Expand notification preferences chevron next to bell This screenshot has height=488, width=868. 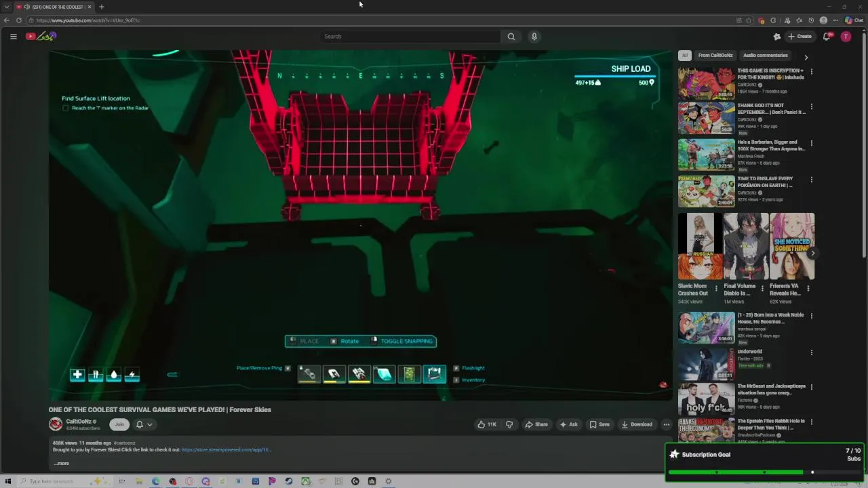click(x=149, y=424)
